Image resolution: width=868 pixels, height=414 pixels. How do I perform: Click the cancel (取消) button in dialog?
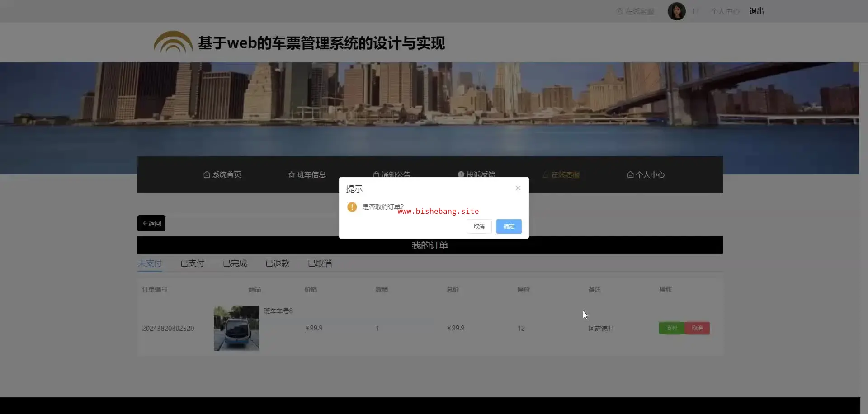(x=479, y=226)
